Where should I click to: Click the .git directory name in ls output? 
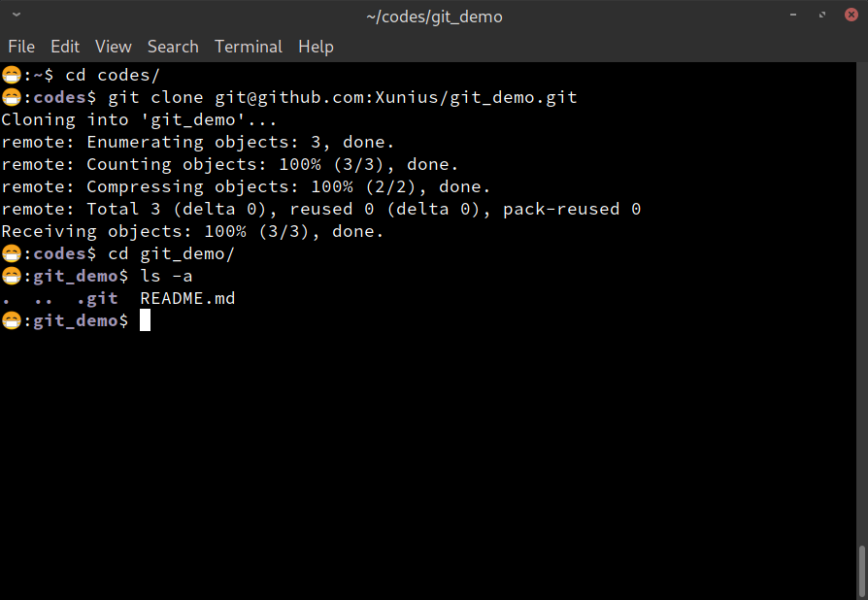97,299
